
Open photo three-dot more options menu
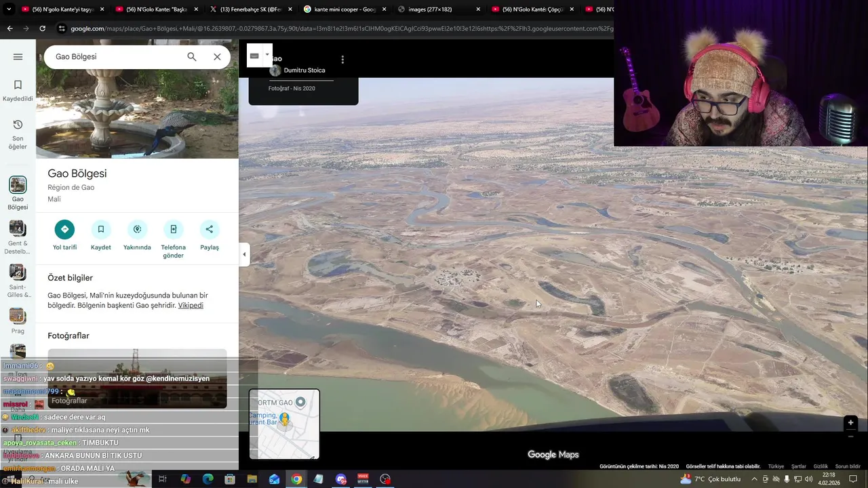(342, 60)
